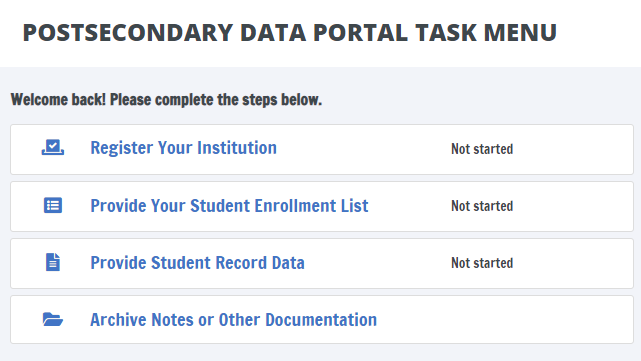The width and height of the screenshot is (641, 361).
Task: Click the Not started status for Student Record Data
Action: [482, 263]
